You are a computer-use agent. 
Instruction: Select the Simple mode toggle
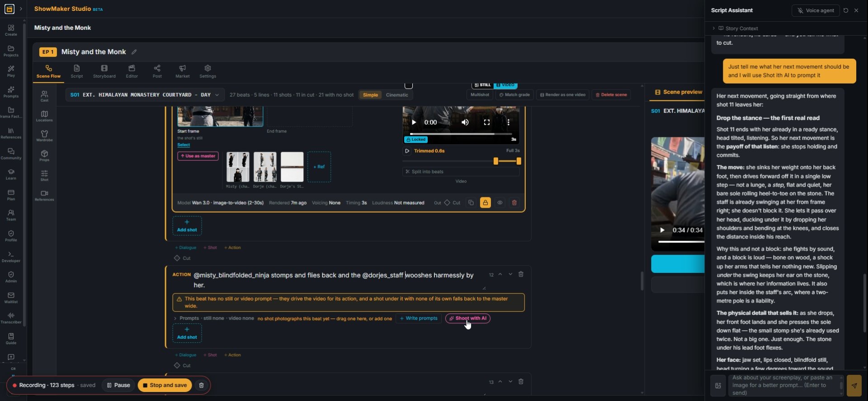(370, 95)
